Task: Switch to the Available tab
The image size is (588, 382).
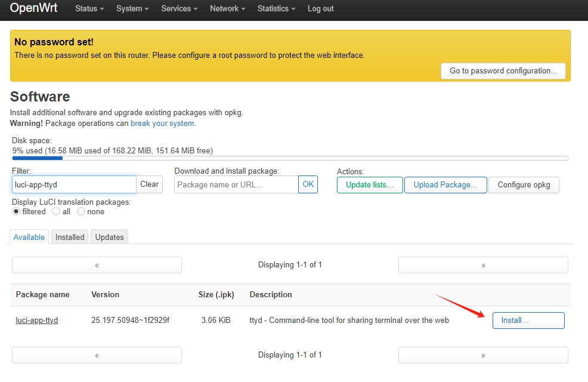Action: pos(29,237)
